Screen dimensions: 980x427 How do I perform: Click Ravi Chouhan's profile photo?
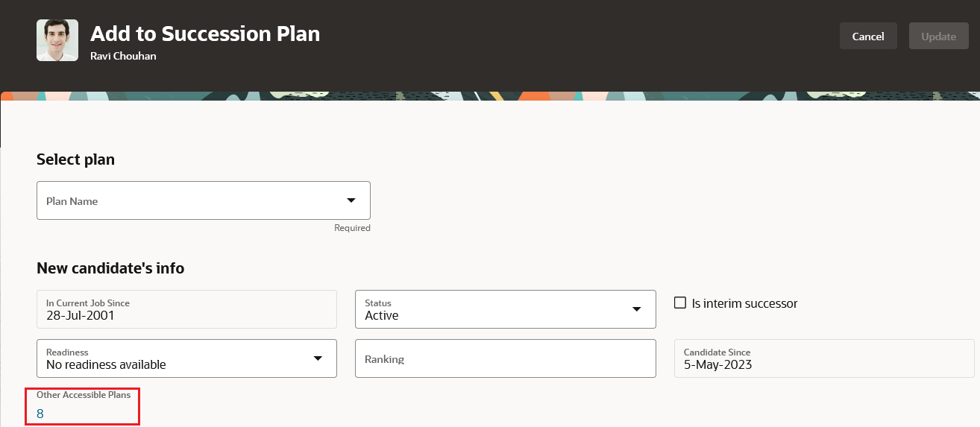(57, 40)
